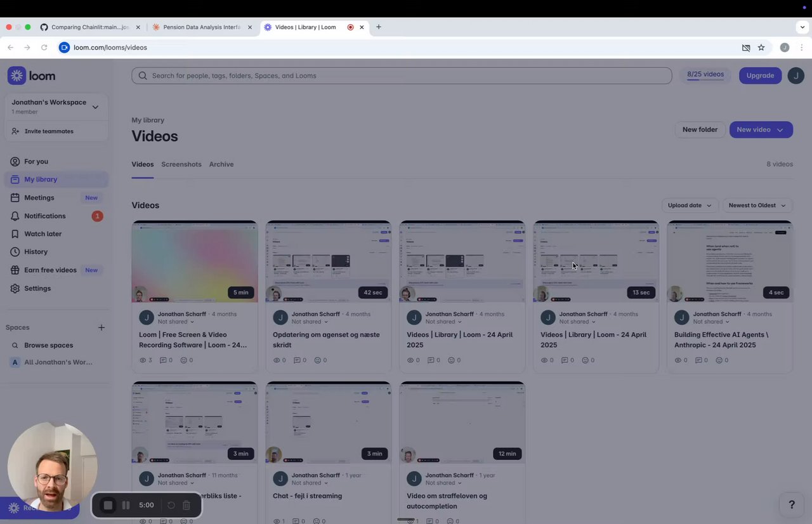
Task: Click the bell icon beside Notifications
Action: 15,216
